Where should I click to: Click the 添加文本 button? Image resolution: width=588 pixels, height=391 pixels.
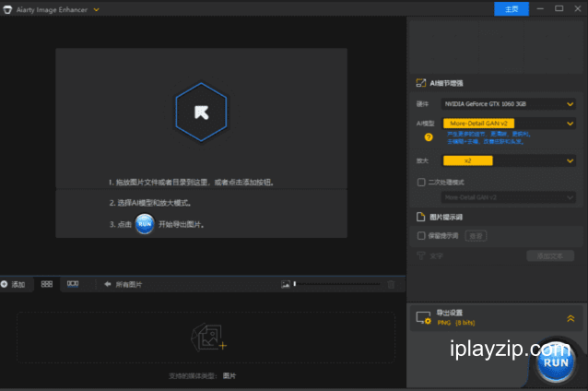[x=550, y=256]
